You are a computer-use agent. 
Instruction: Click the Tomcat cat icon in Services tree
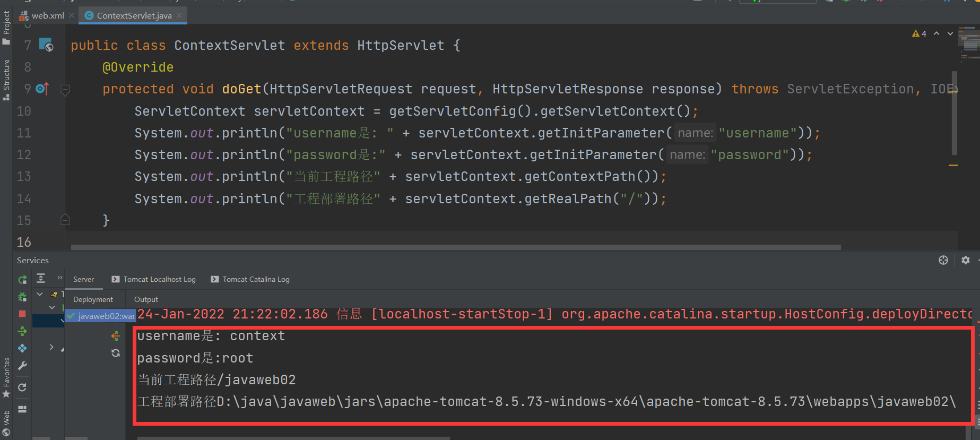54,294
